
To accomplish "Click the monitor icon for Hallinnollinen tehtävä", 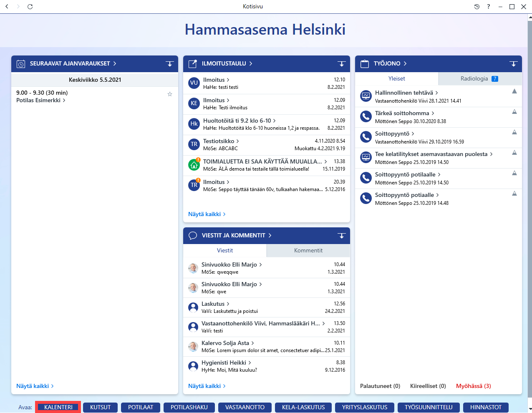I will [x=366, y=96].
